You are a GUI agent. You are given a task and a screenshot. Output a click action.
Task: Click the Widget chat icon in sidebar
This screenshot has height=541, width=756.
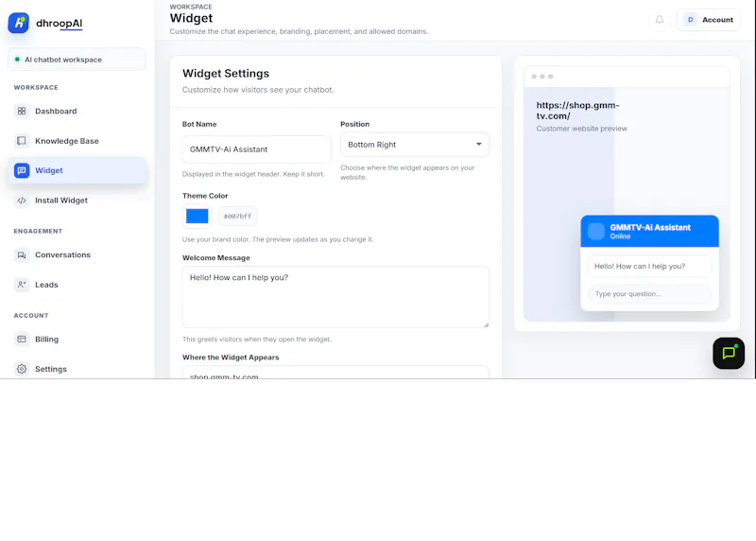(22, 170)
